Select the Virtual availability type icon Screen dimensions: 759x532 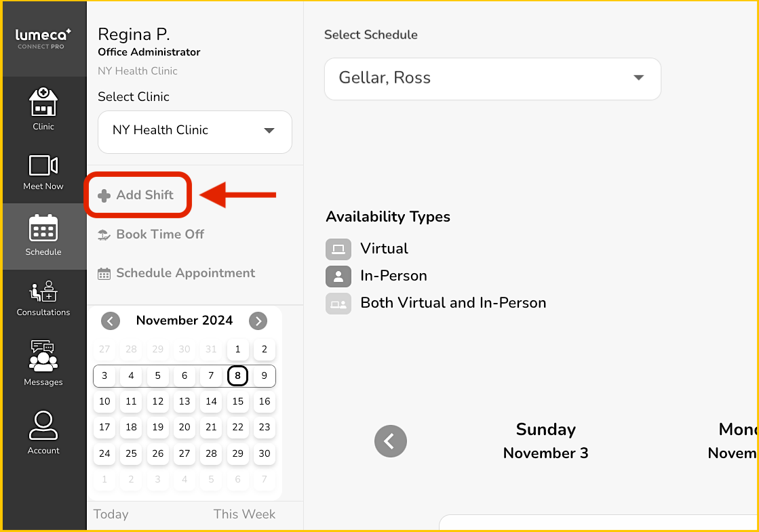point(338,249)
